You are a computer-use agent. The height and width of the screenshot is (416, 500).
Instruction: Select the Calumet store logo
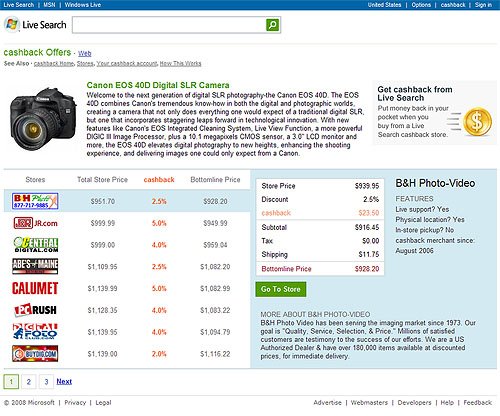(35, 288)
